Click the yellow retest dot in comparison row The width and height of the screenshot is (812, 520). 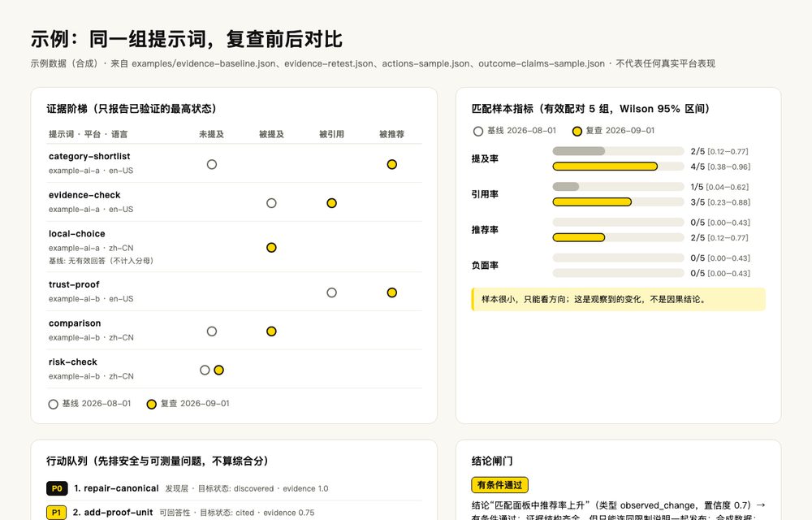pyautogui.click(x=271, y=331)
